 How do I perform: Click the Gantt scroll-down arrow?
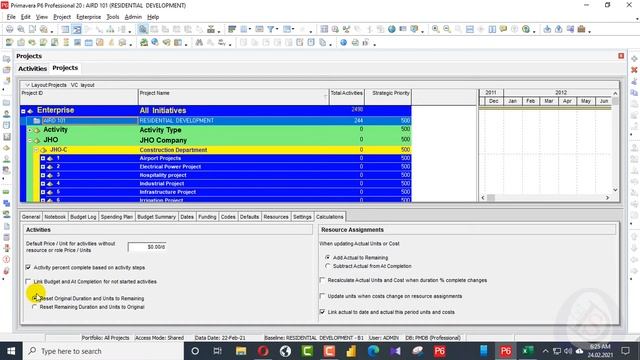[x=615, y=190]
